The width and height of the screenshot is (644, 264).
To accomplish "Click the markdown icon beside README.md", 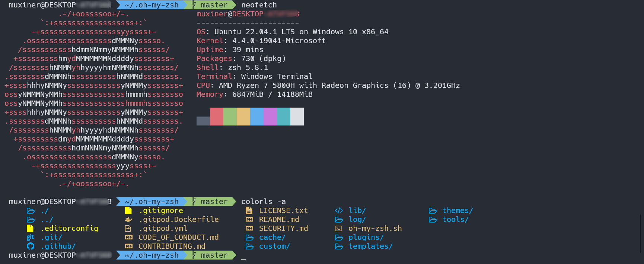I will (x=249, y=219).
